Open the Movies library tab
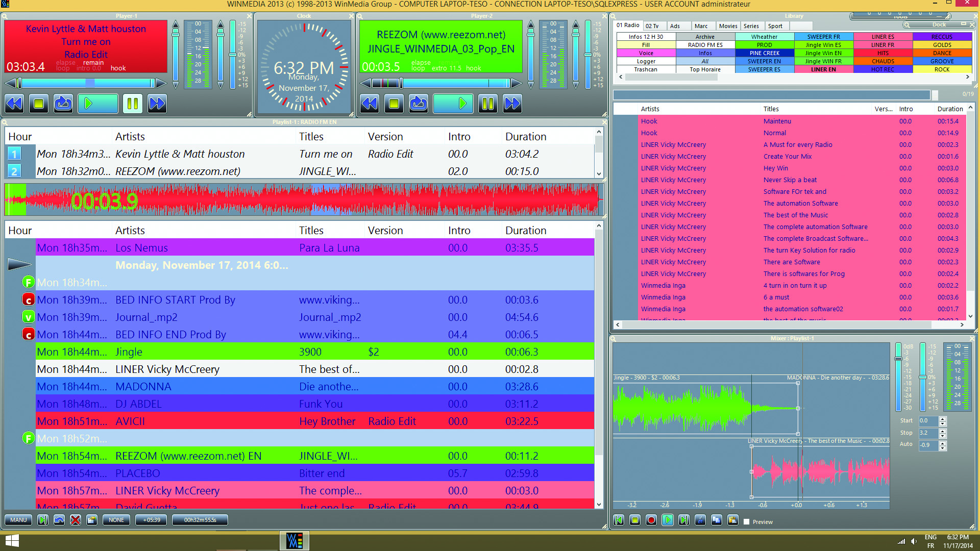Image resolution: width=980 pixels, height=551 pixels. [728, 26]
